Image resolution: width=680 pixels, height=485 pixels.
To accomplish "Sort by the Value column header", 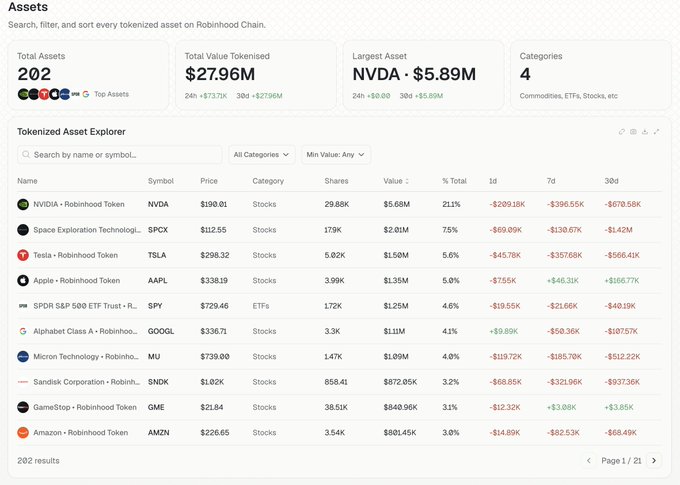I will (x=396, y=181).
